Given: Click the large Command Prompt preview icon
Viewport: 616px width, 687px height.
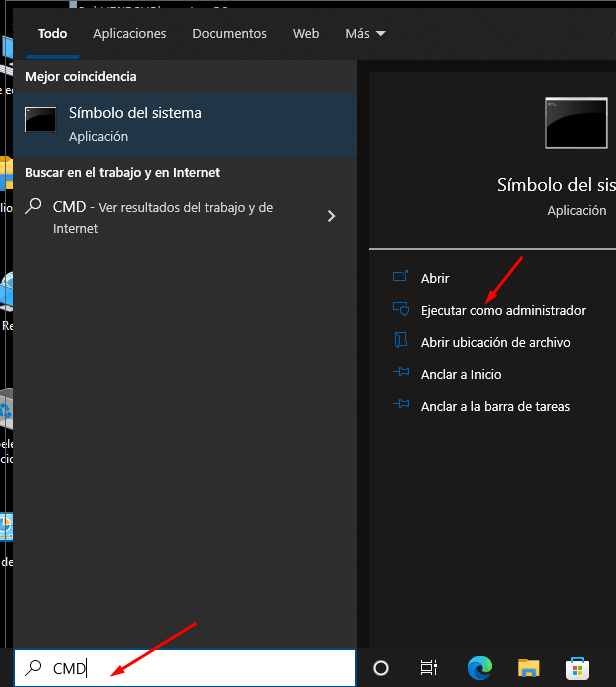Looking at the screenshot, I should (576, 123).
